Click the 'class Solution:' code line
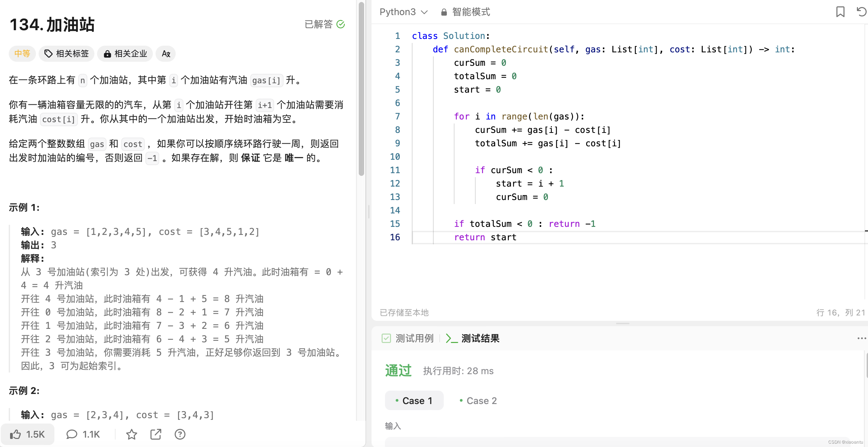Viewport: 868px width, 447px height. click(x=451, y=36)
